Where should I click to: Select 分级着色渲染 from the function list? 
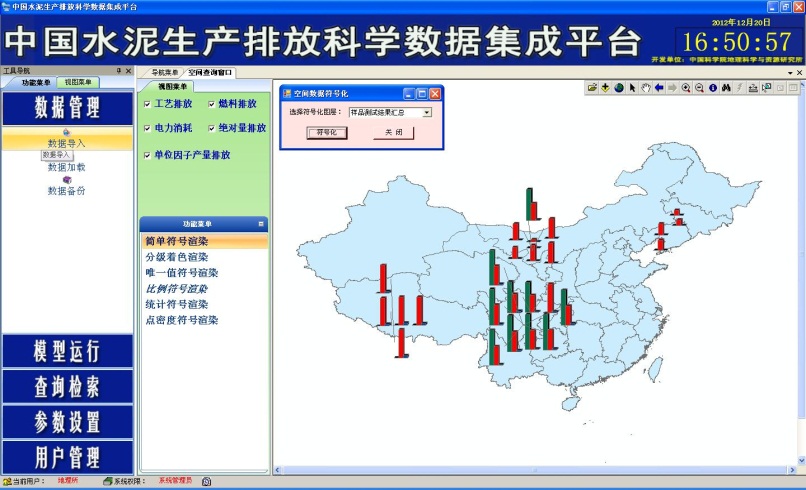[182, 257]
